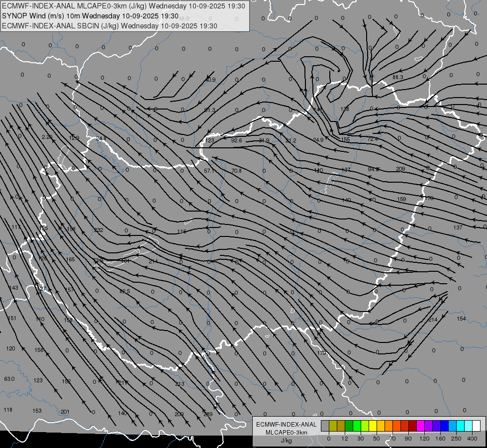487x448 pixels.
Task: Click the map value '70.8'
Action: point(236,171)
